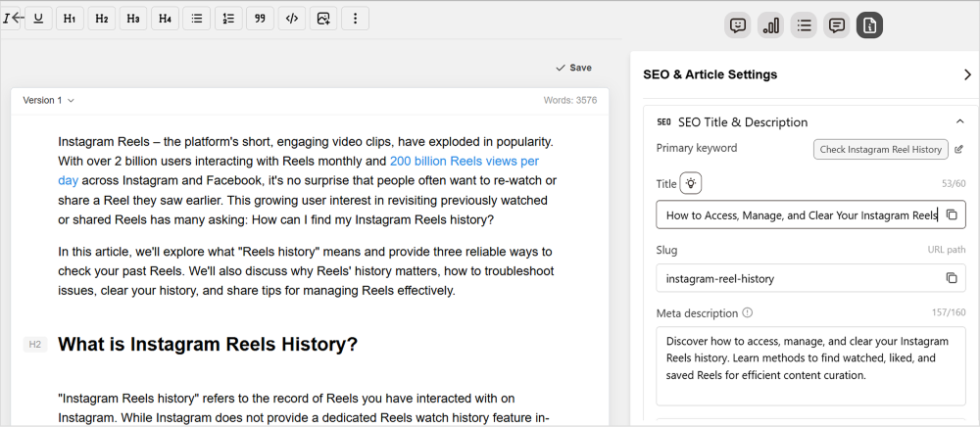Insert an image
The width and height of the screenshot is (980, 427).
(323, 18)
